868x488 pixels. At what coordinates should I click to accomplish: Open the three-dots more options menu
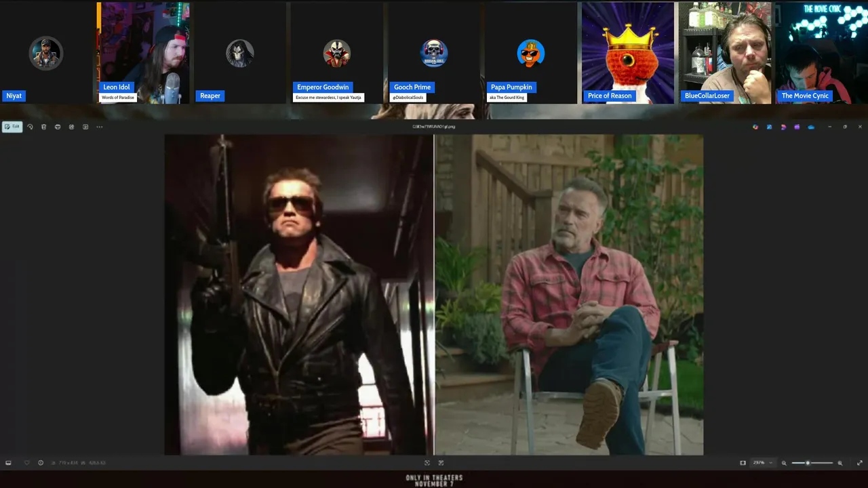(x=100, y=127)
